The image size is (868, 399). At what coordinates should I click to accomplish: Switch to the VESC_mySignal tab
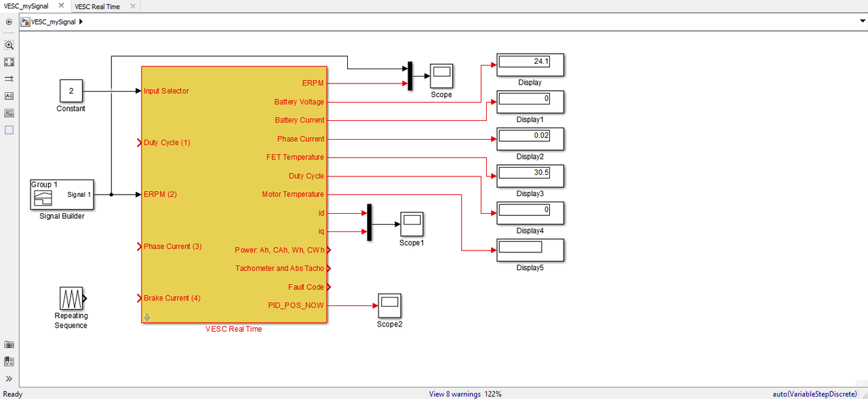tap(26, 6)
